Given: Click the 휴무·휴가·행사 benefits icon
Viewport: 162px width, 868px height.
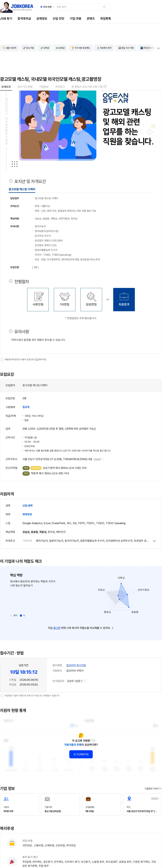Looking at the screenshot, I should [x=12, y=862].
